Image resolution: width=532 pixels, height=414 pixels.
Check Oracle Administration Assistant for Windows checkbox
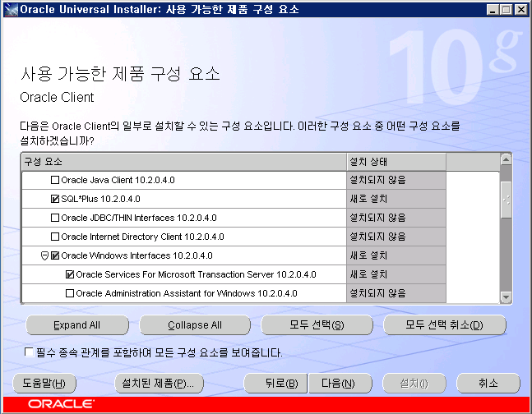click(x=70, y=293)
